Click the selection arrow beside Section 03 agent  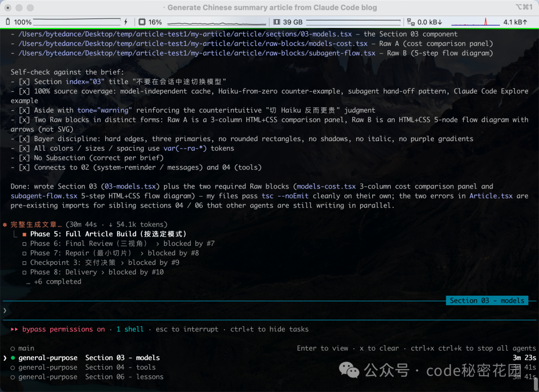pos(5,358)
